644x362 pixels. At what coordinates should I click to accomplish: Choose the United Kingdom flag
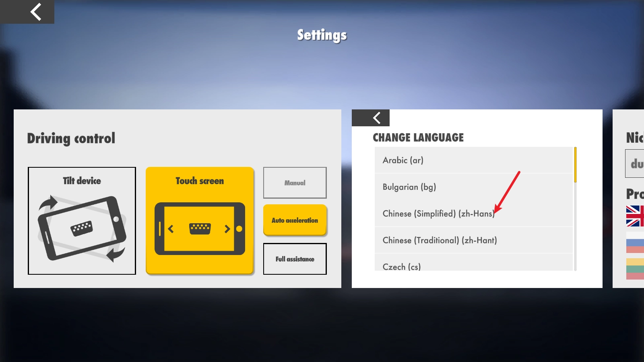[x=635, y=216]
